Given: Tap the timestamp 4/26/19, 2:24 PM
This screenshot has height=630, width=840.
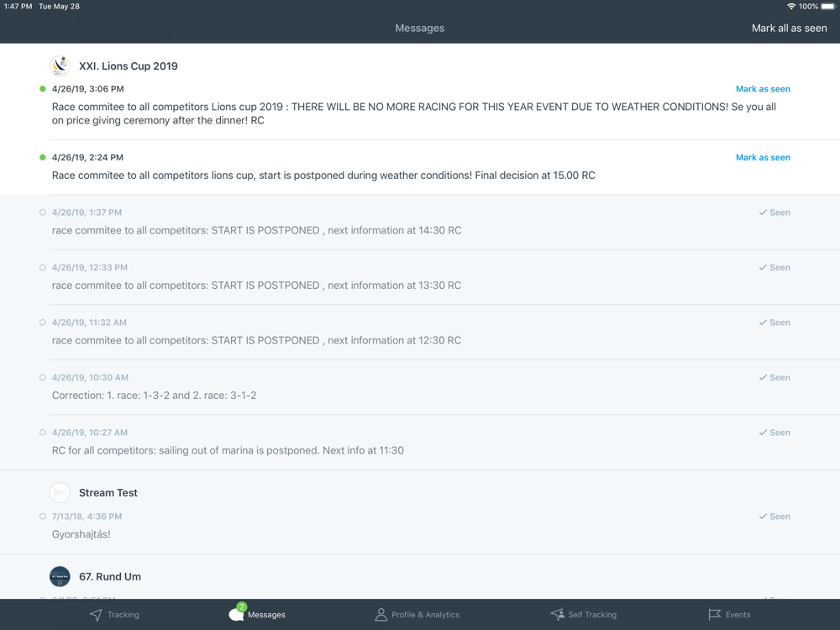Looking at the screenshot, I should click(87, 158).
